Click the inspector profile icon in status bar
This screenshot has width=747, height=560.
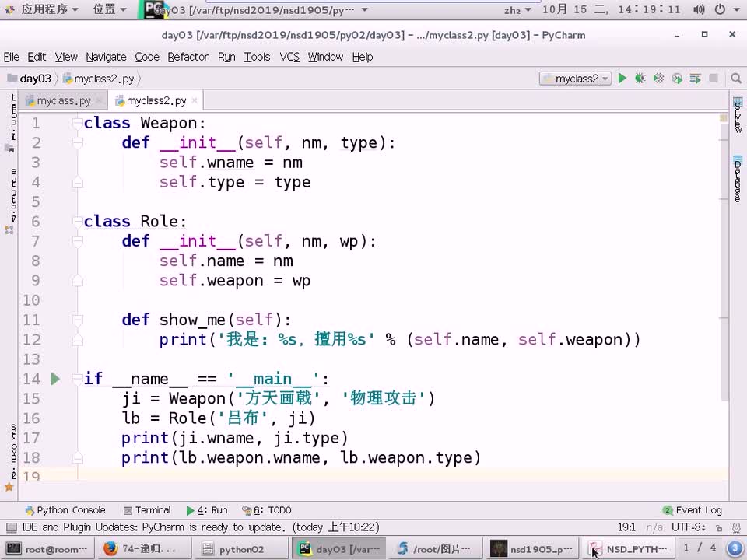click(736, 527)
